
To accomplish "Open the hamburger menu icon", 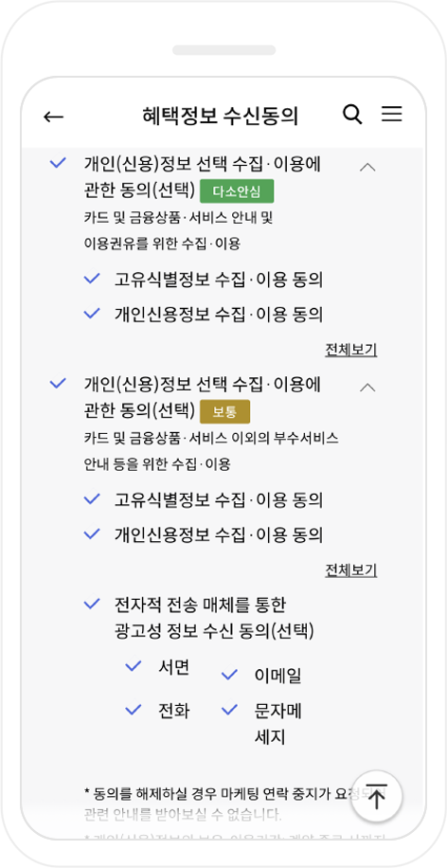I will 392,114.
